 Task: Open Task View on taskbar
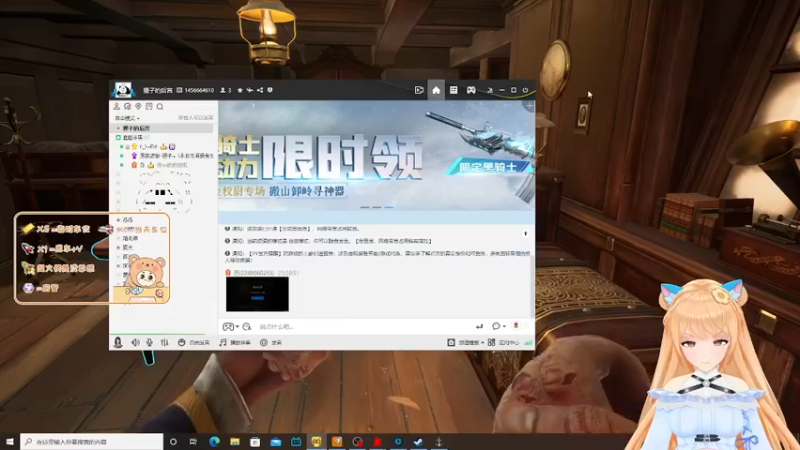click(x=193, y=441)
